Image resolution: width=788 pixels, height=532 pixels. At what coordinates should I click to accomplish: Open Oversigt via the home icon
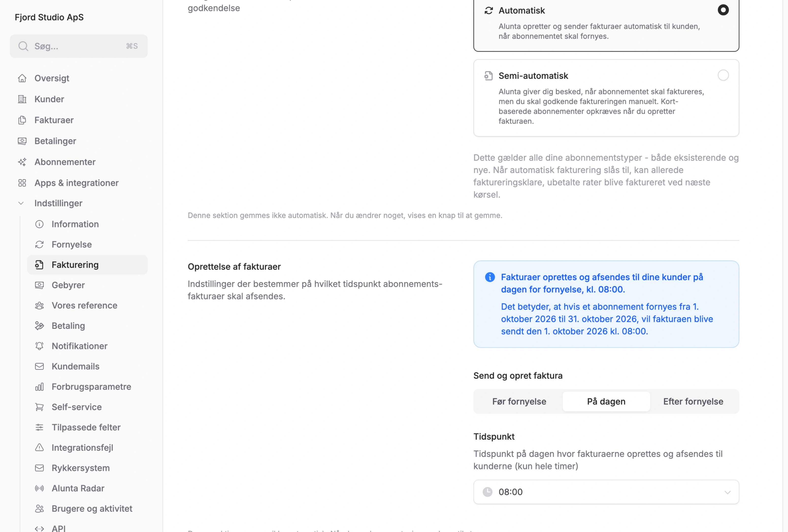click(x=22, y=78)
